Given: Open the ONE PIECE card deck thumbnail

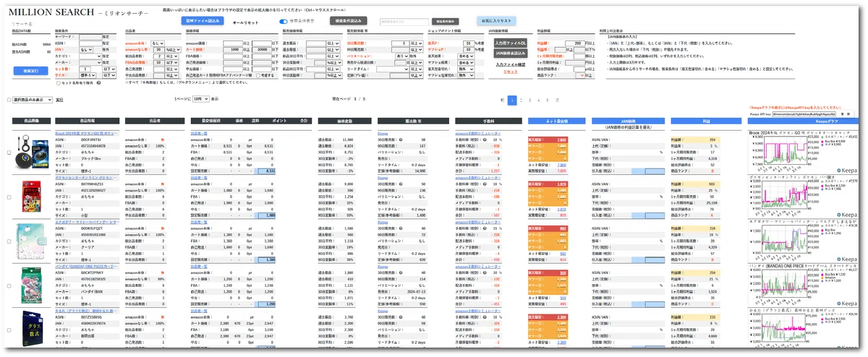Looking at the screenshot, I should [x=32, y=285].
